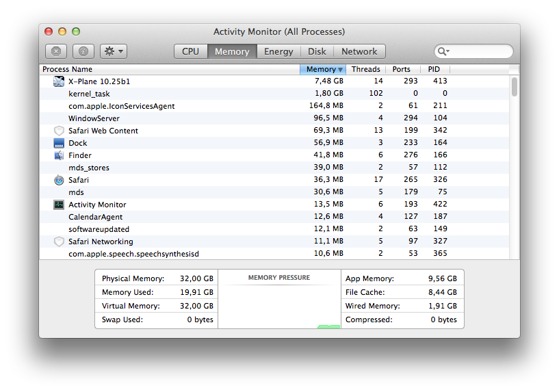
Task: Open the Network tab
Action: tap(359, 51)
